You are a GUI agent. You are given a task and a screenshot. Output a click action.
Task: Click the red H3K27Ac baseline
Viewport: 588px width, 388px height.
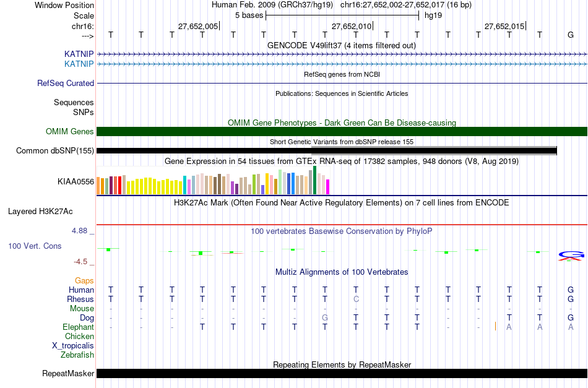pos(342,225)
